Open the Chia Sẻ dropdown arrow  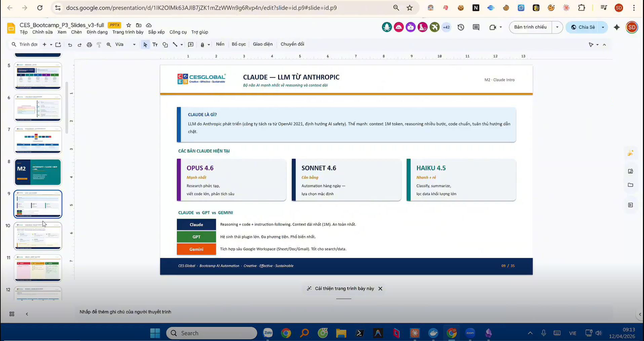(603, 27)
